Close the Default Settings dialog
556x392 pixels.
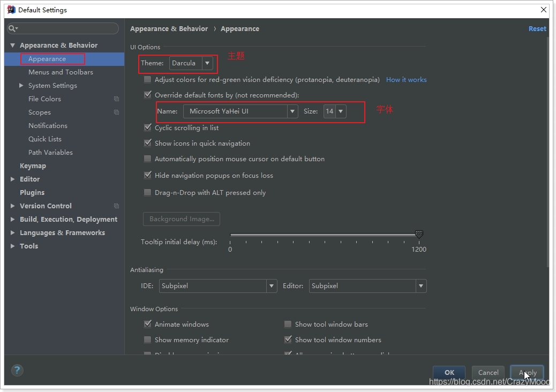[544, 10]
